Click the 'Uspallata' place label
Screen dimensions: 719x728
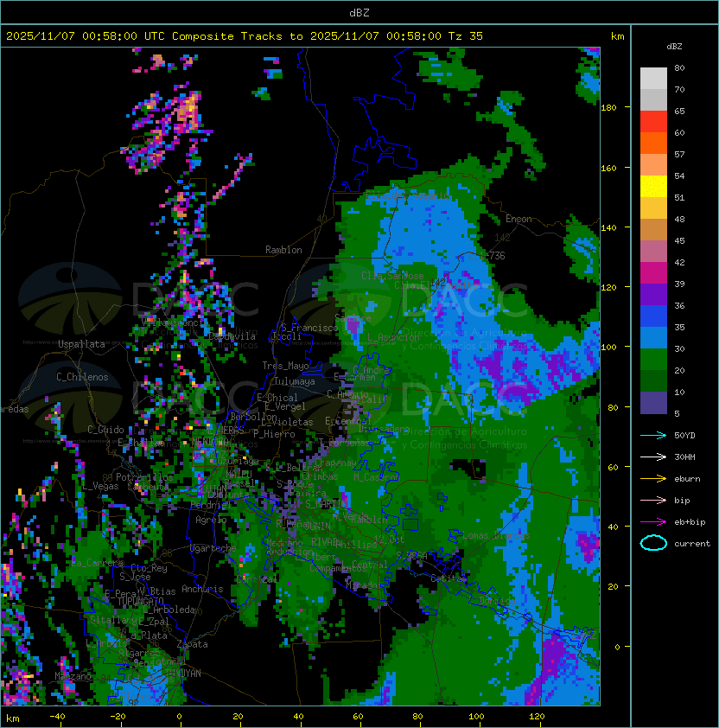coord(81,344)
